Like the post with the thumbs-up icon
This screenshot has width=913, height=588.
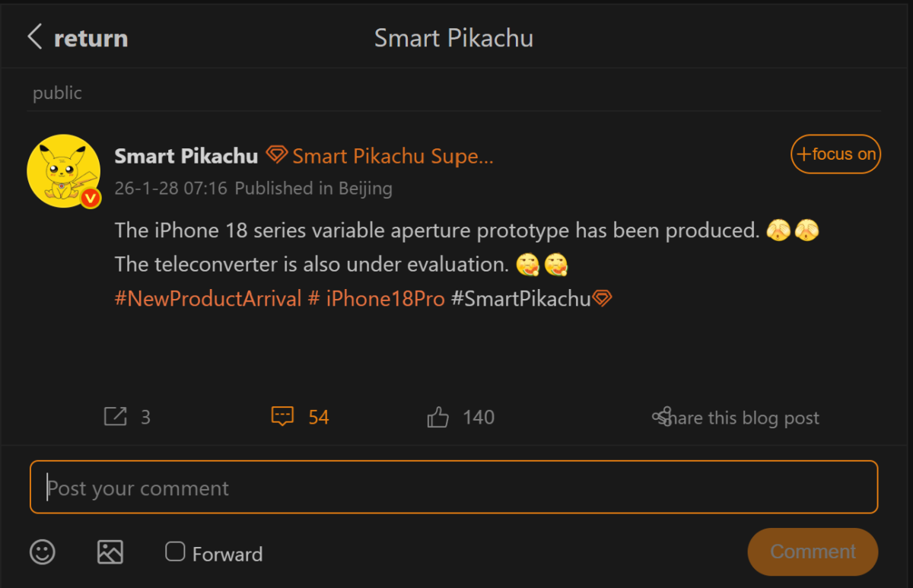pyautogui.click(x=437, y=416)
